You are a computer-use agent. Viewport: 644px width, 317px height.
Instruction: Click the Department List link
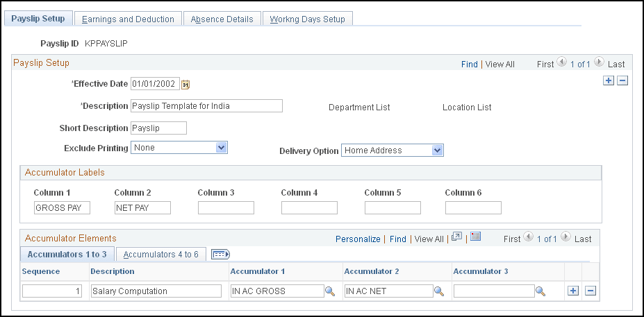[x=359, y=108]
